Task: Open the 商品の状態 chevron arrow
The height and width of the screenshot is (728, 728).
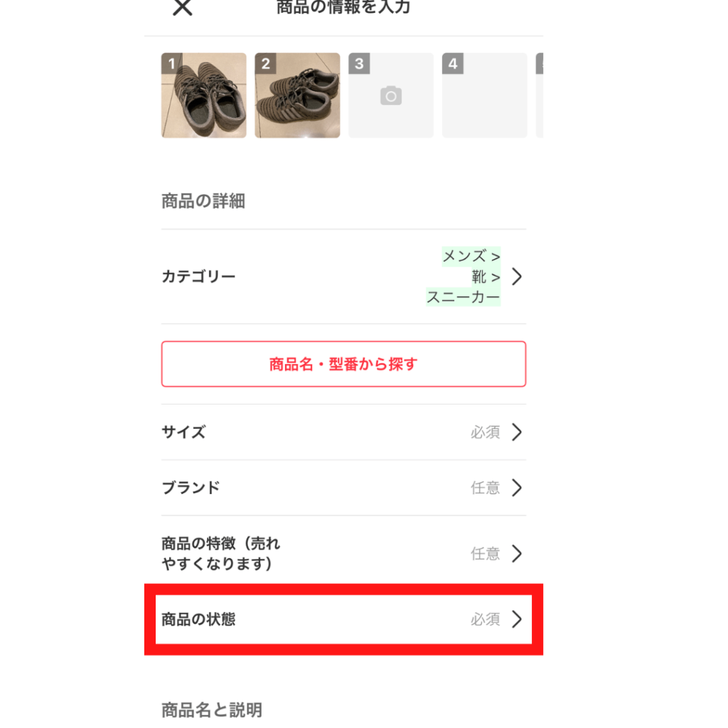Action: (x=517, y=619)
